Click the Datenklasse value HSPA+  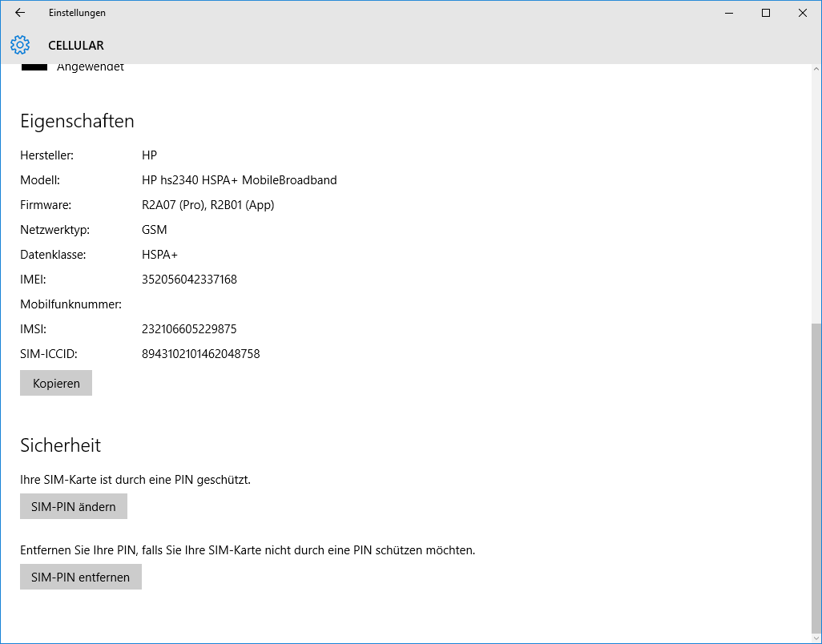tap(159, 255)
